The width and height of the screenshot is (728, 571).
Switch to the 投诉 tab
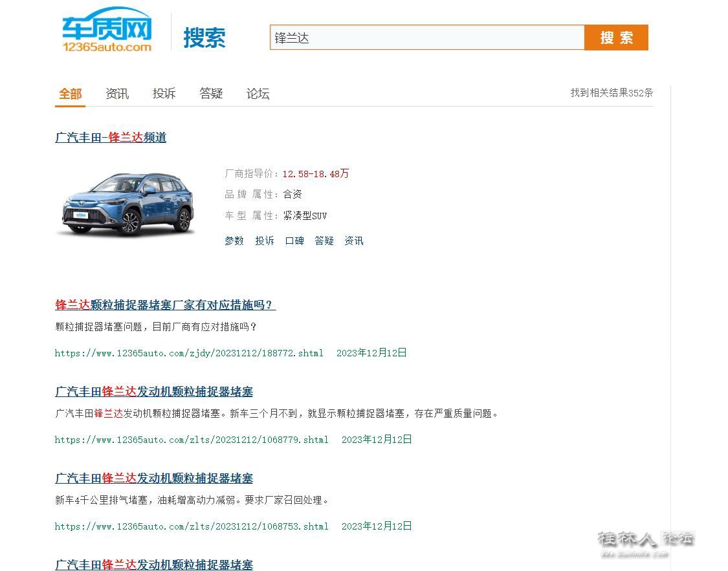[164, 94]
